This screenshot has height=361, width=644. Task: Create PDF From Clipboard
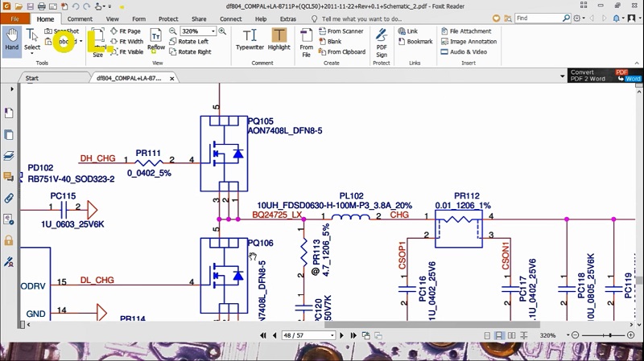pos(342,51)
